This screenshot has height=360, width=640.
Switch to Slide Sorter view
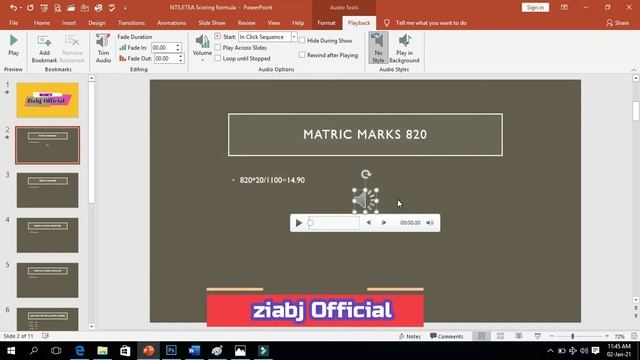click(500, 336)
